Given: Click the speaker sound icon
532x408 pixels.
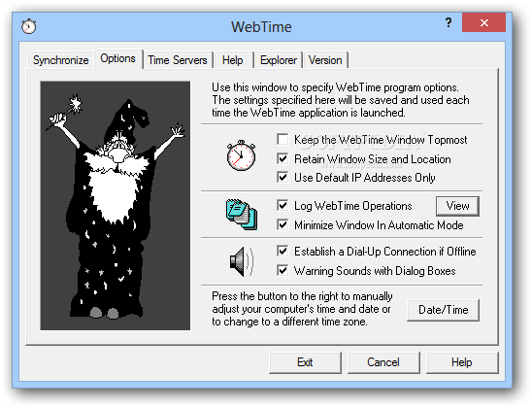Looking at the screenshot, I should [x=242, y=261].
